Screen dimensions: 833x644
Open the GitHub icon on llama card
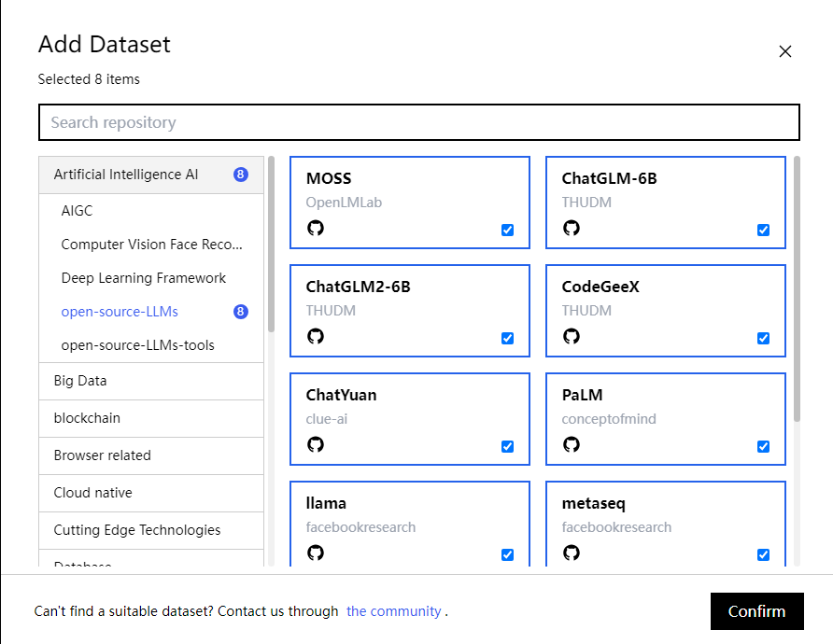[316, 553]
